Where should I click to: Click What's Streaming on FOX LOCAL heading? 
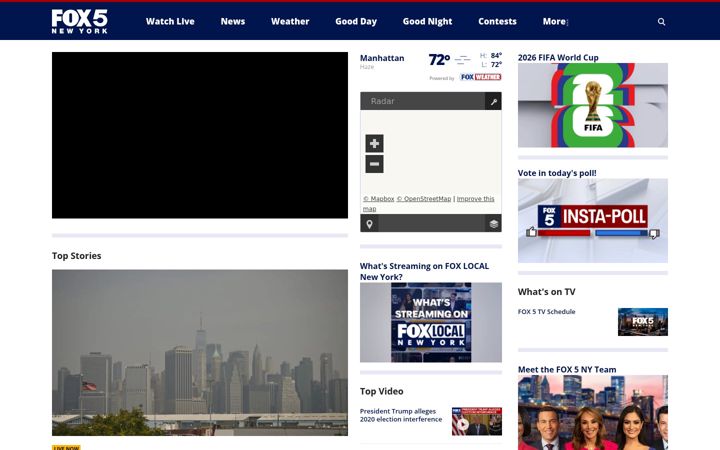click(424, 271)
